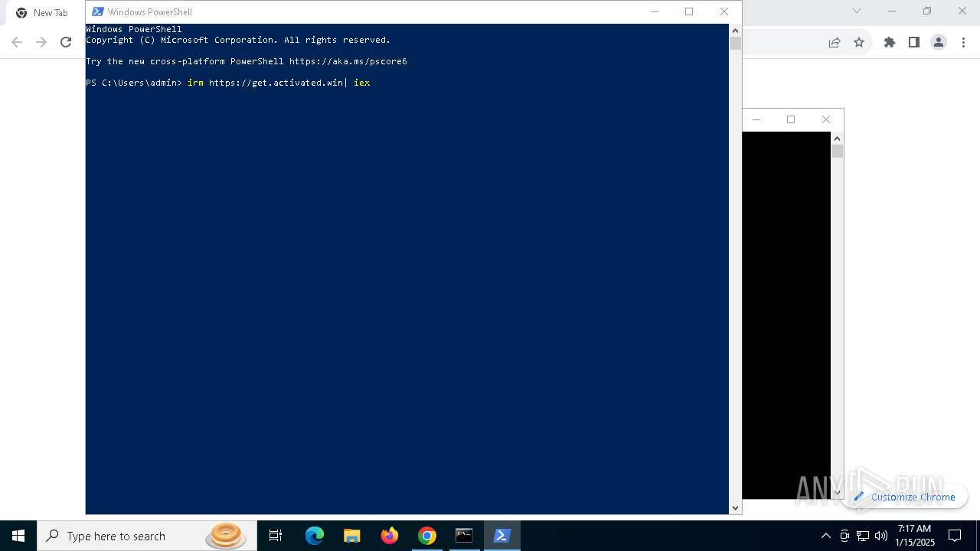Show hidden system tray icons

[x=825, y=536]
